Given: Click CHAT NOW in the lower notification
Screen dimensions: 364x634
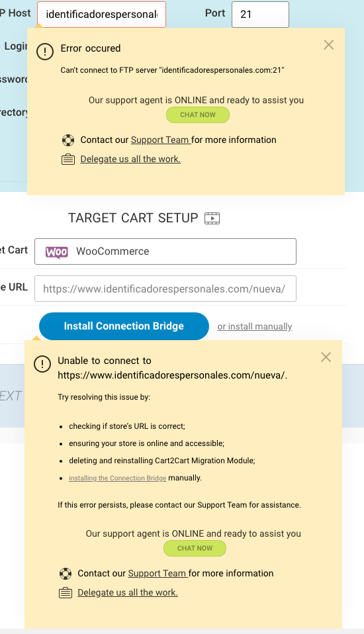Looking at the screenshot, I should click(195, 548).
